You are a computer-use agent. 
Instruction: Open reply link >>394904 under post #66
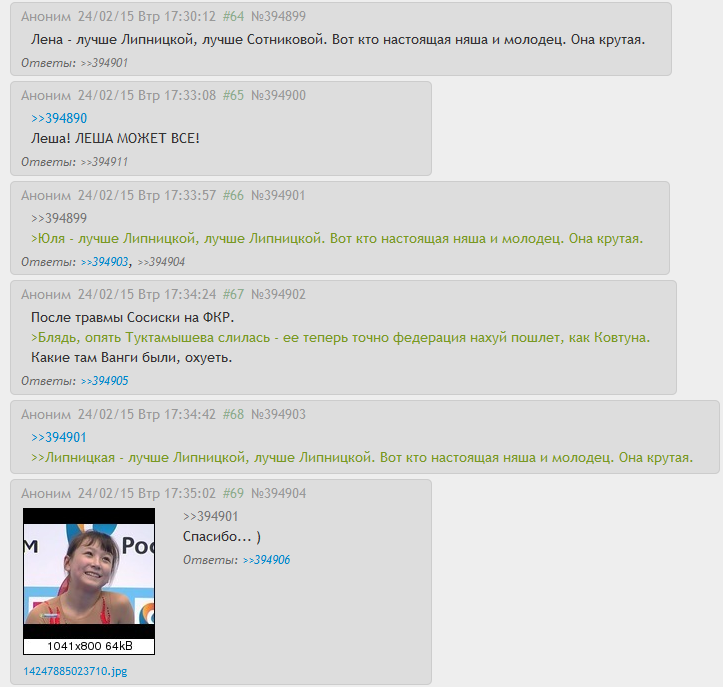pyautogui.click(x=161, y=262)
